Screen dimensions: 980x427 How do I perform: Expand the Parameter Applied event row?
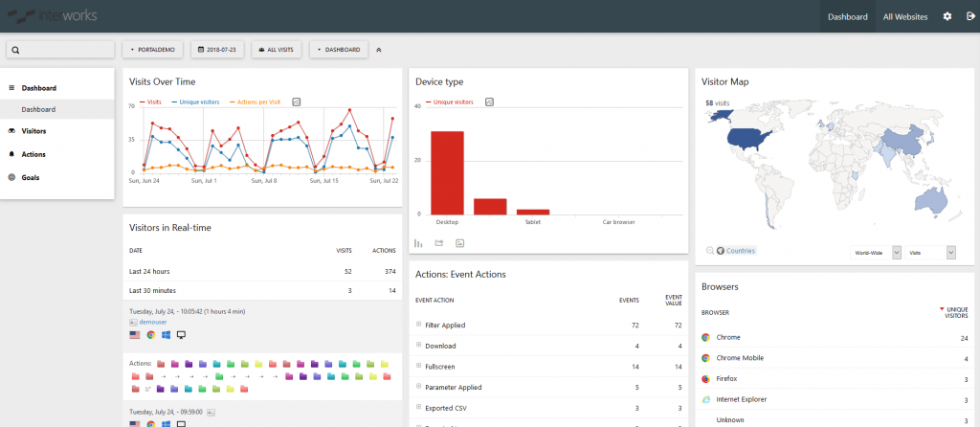(419, 386)
